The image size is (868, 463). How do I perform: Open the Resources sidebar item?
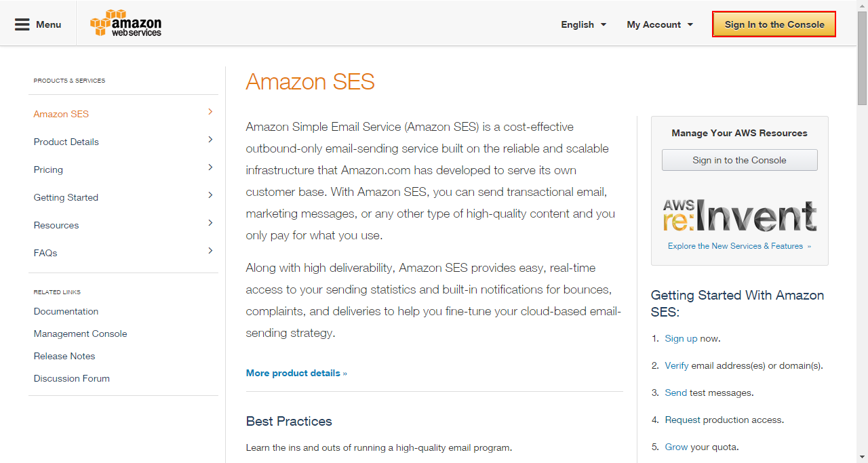pyautogui.click(x=56, y=225)
